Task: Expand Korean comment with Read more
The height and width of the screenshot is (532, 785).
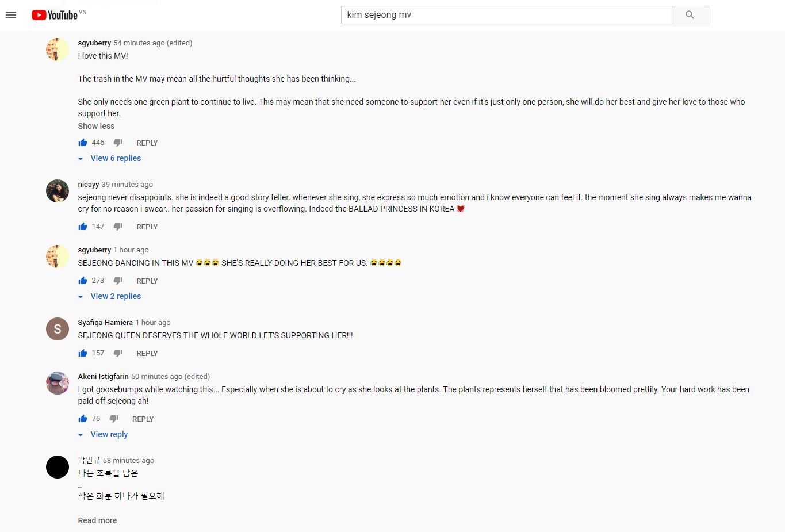Action: [97, 520]
